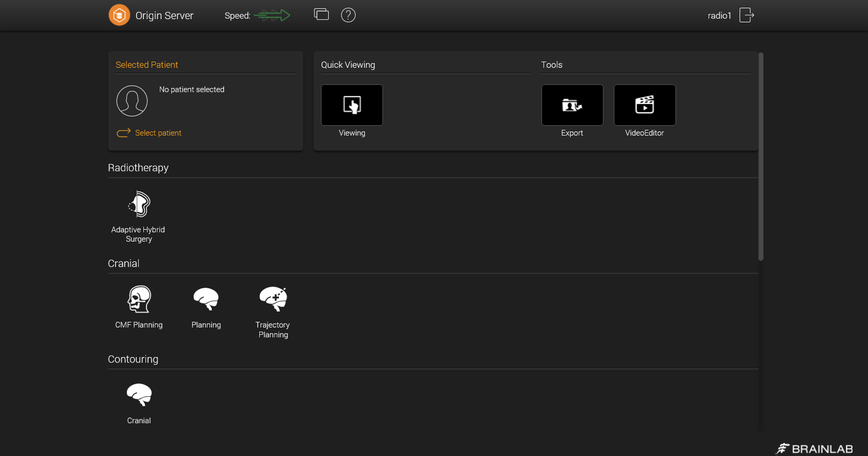Log out using the exit icon
868x456 pixels.
tap(747, 15)
